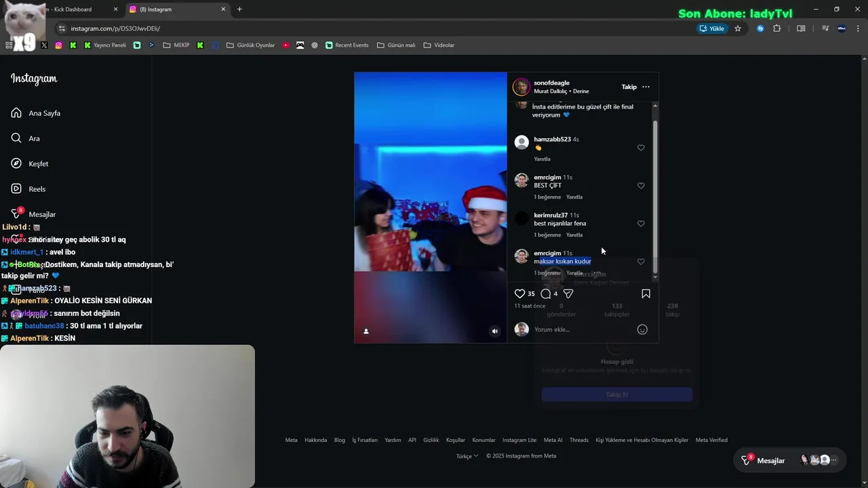This screenshot has height=488, width=868.
Task: Open the browser profile avatar
Action: (x=842, y=28)
